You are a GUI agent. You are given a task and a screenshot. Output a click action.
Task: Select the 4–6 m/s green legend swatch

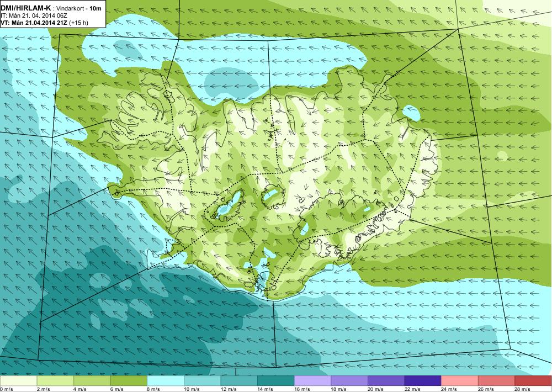pyautogui.click(x=92, y=381)
